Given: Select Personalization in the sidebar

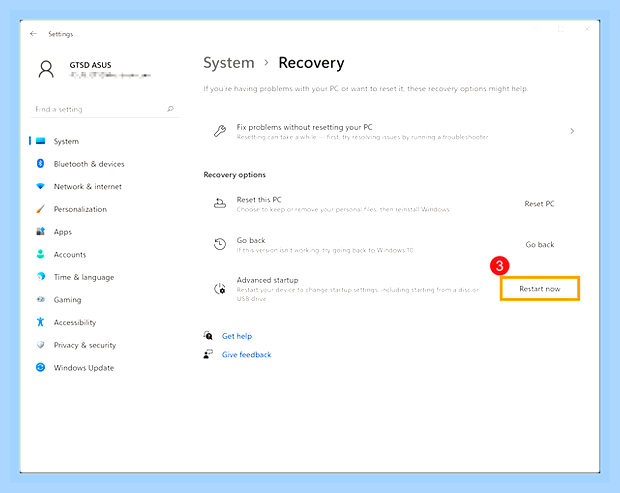Looking at the screenshot, I should (x=80, y=209).
